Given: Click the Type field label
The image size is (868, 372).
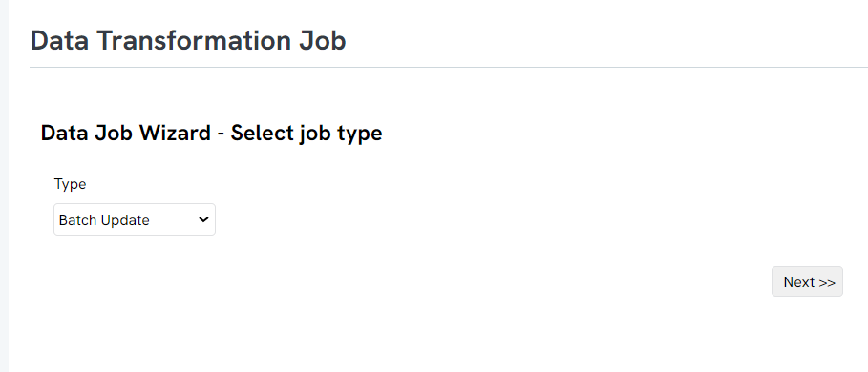Looking at the screenshot, I should click(71, 184).
